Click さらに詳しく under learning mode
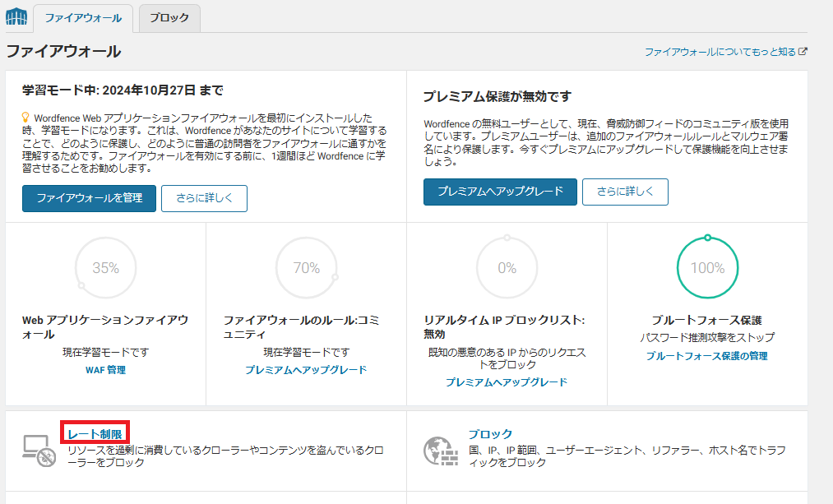The image size is (833, 504). click(x=204, y=198)
